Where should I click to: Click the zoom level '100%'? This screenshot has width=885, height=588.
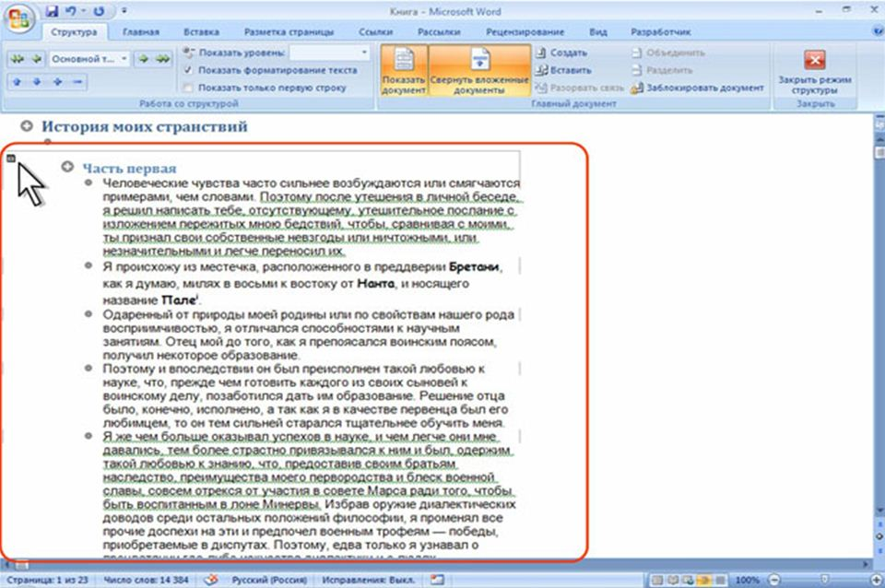pos(748,580)
